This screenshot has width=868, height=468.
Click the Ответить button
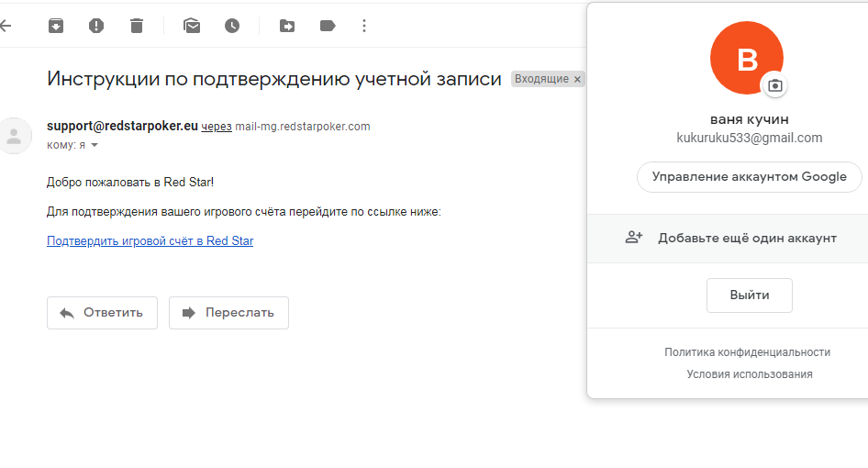coord(103,313)
